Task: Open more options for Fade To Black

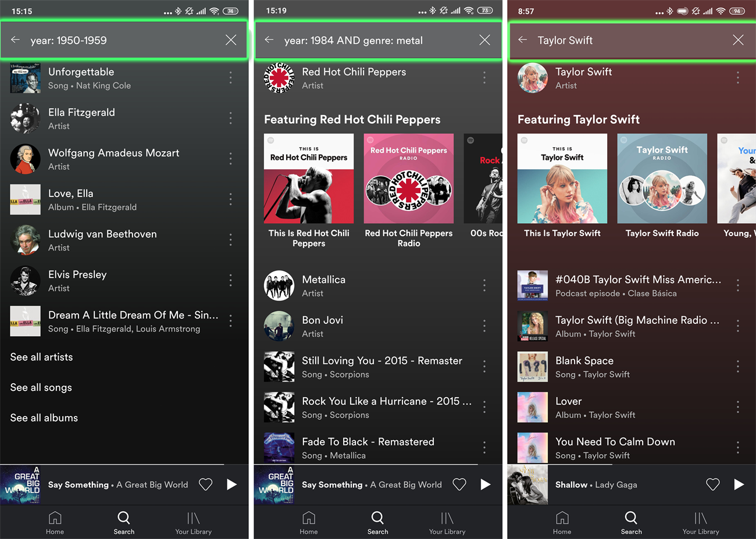Action: click(x=484, y=448)
